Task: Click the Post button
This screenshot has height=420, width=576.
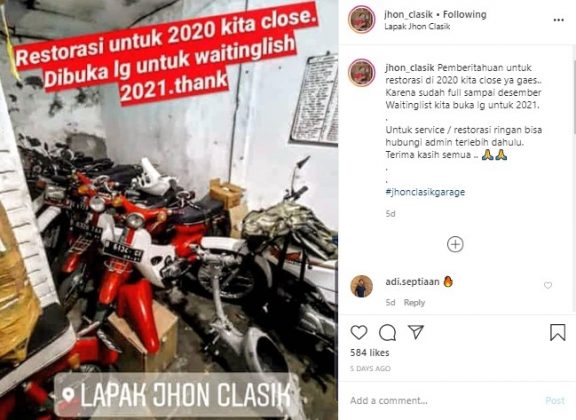Action: [555, 401]
